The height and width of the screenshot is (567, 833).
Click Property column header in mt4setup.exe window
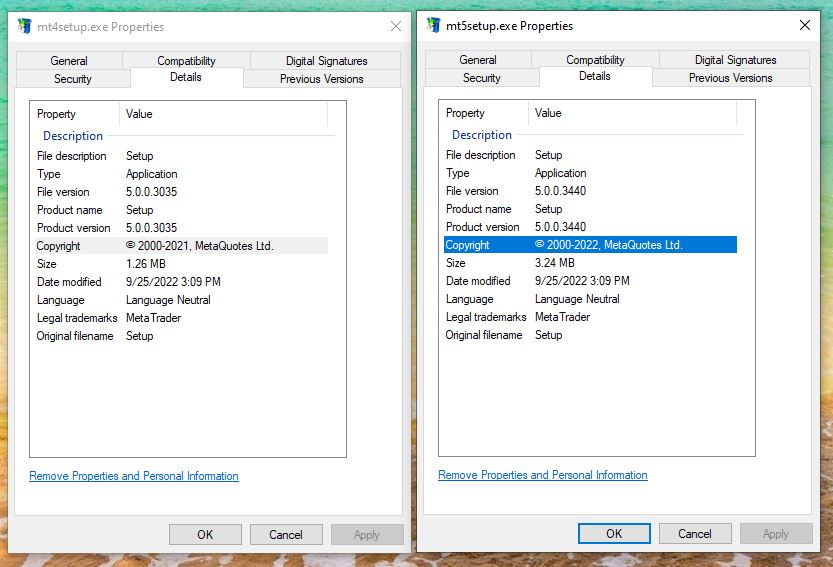pos(75,114)
